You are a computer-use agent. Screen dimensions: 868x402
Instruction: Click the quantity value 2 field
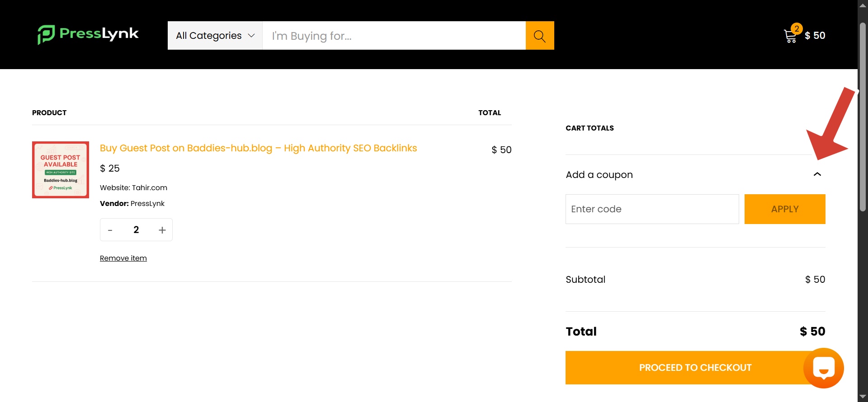[136, 230]
